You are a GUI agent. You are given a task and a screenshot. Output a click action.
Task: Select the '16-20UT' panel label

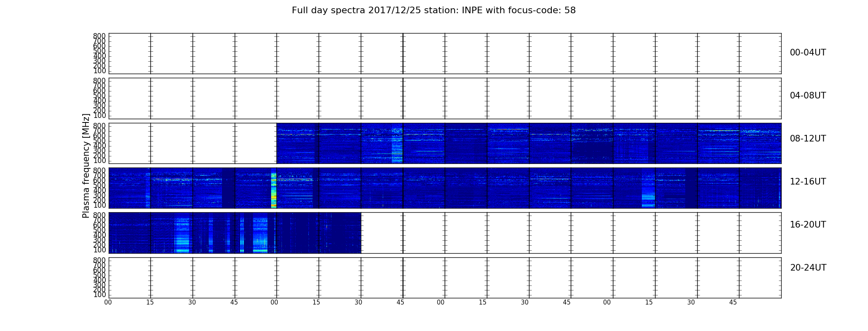pos(808,225)
